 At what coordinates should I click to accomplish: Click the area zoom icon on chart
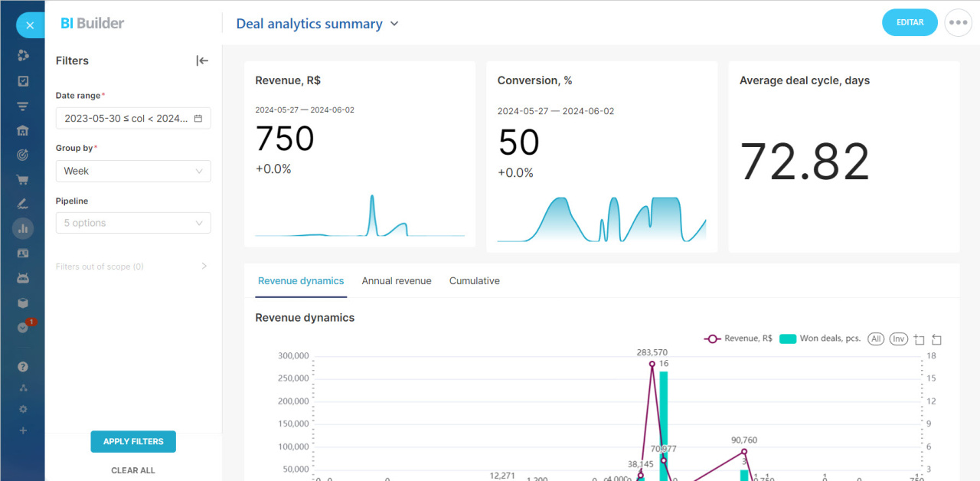coord(920,339)
